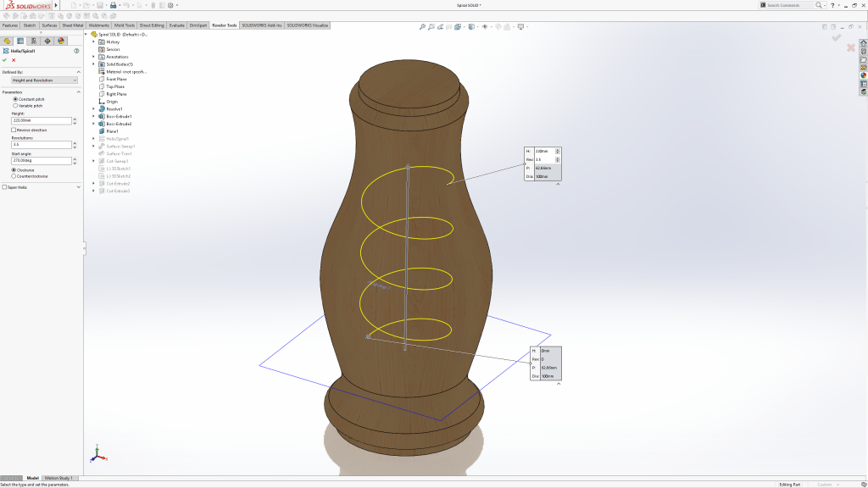Switch to the Sketch tab
Viewport: 868px width, 488px height.
[x=30, y=25]
